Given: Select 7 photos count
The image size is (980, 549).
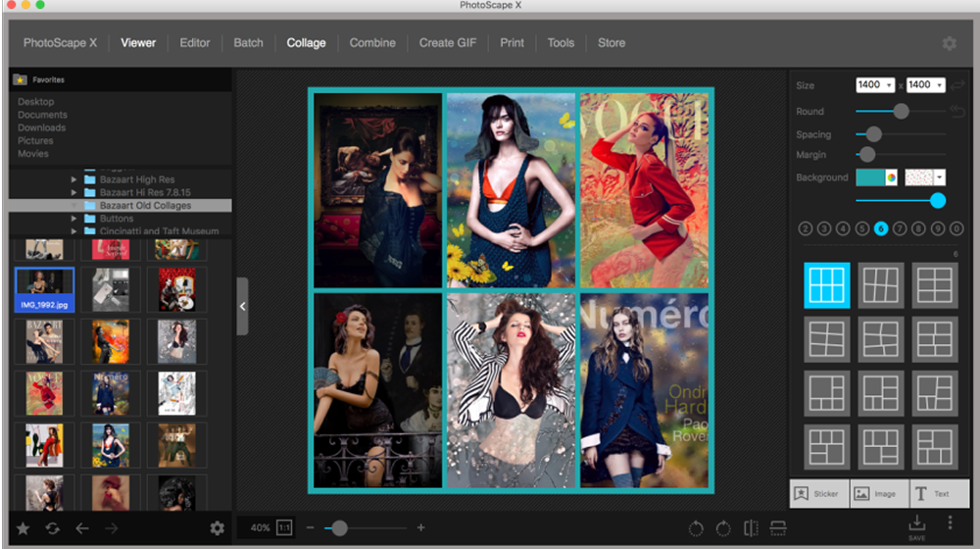Looking at the screenshot, I should point(900,228).
